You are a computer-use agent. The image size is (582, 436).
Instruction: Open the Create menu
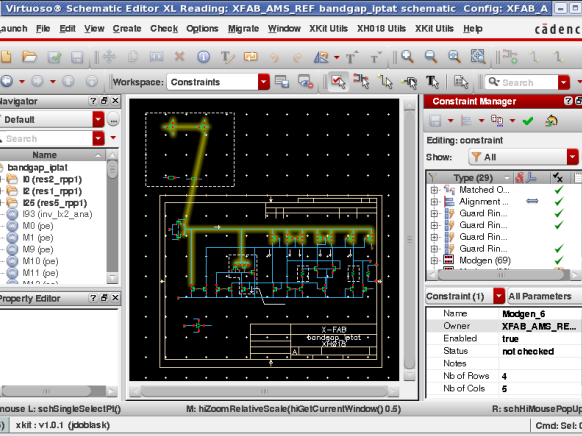click(127, 29)
